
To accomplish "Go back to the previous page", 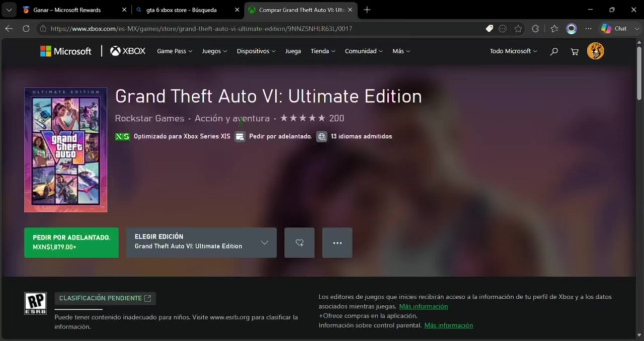I will pyautogui.click(x=9, y=29).
